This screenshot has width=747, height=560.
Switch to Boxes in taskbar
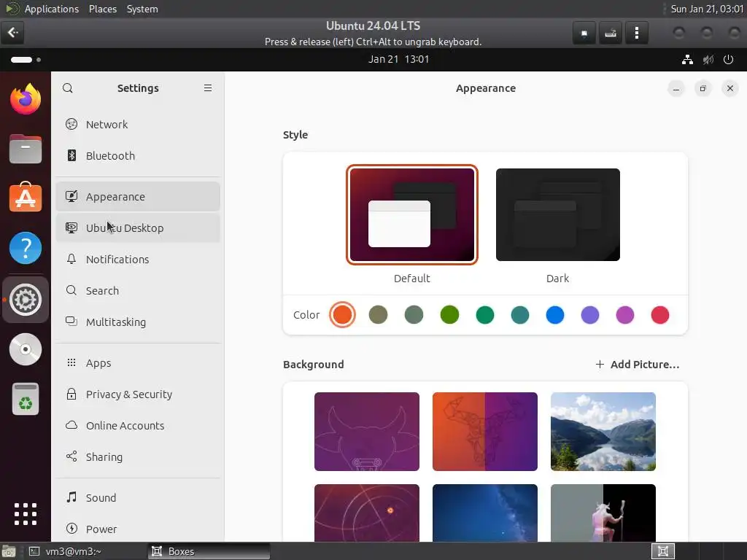tap(209, 551)
